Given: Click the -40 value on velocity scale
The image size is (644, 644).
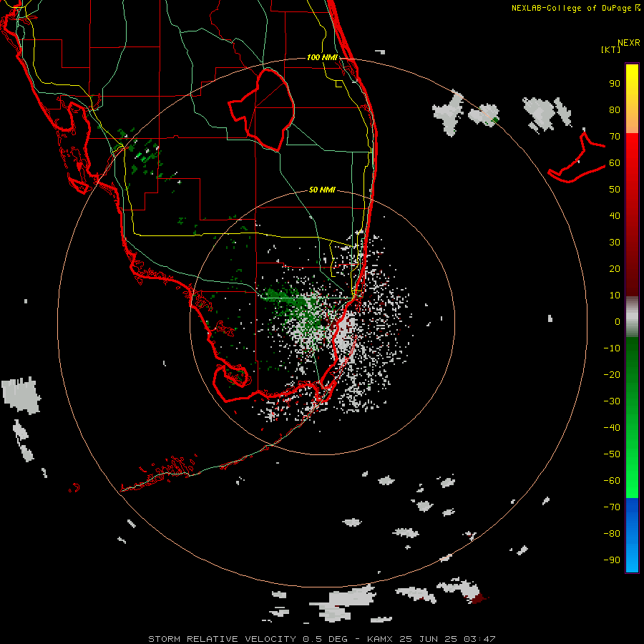Looking at the screenshot, I should 612,428.
